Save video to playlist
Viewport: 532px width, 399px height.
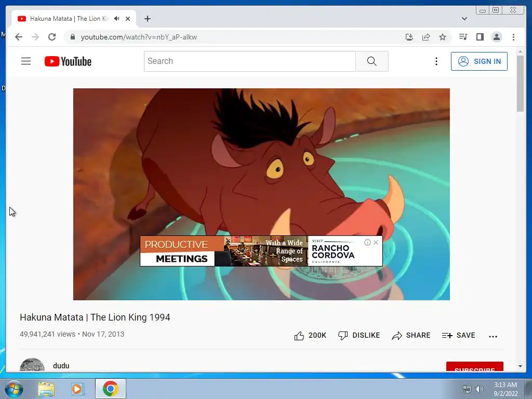pyautogui.click(x=458, y=336)
